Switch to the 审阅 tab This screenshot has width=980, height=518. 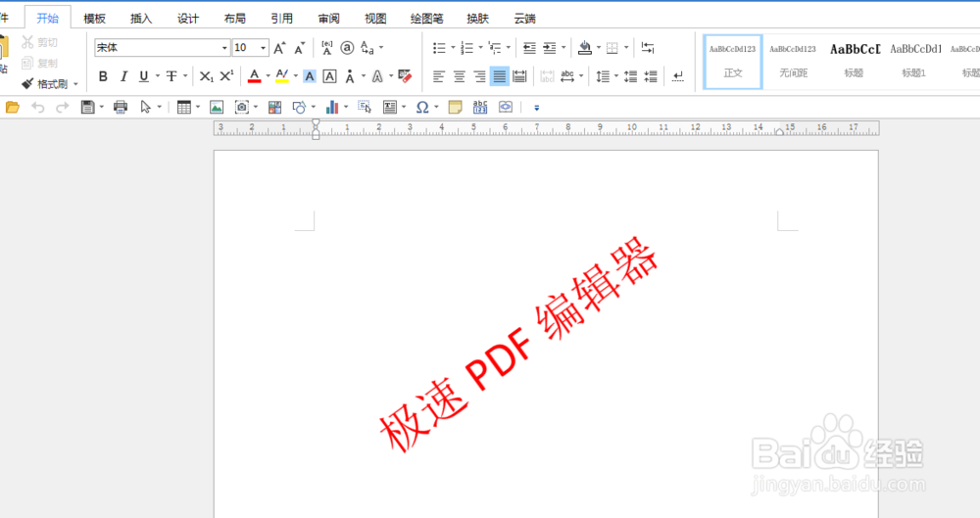[328, 19]
